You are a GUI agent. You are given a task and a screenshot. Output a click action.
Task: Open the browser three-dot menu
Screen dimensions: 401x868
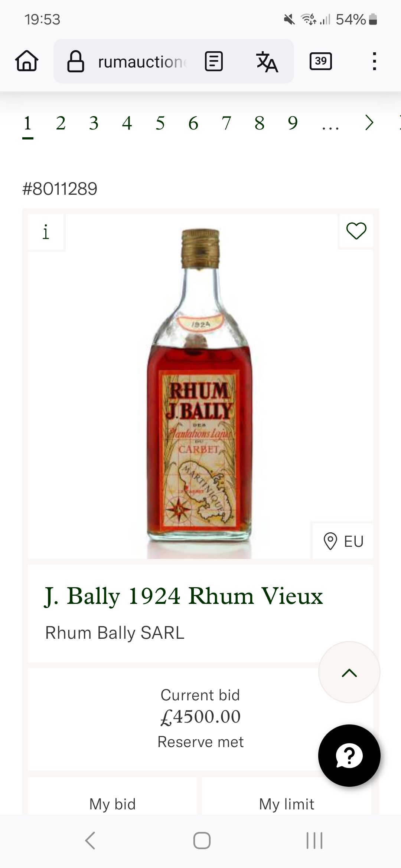(x=374, y=61)
